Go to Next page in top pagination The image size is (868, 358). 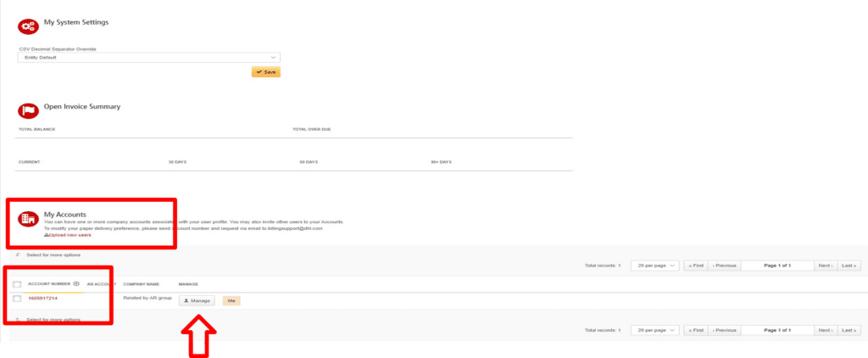pyautogui.click(x=825, y=266)
